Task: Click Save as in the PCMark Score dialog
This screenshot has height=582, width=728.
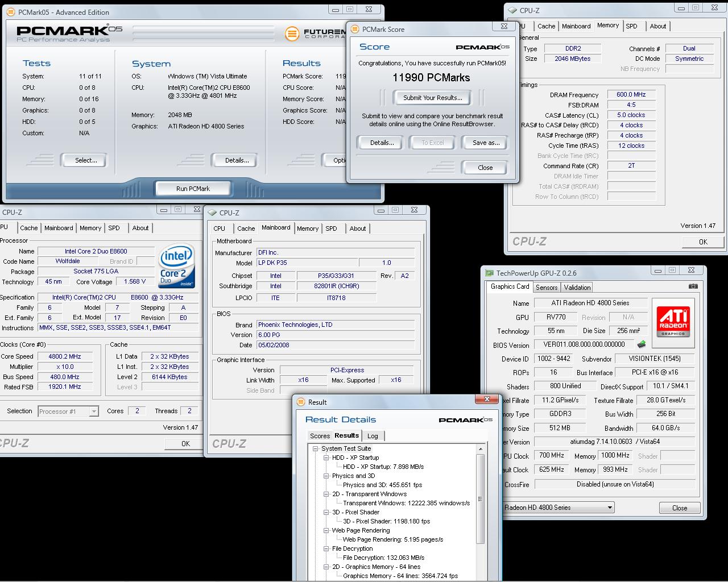Action: coord(486,143)
